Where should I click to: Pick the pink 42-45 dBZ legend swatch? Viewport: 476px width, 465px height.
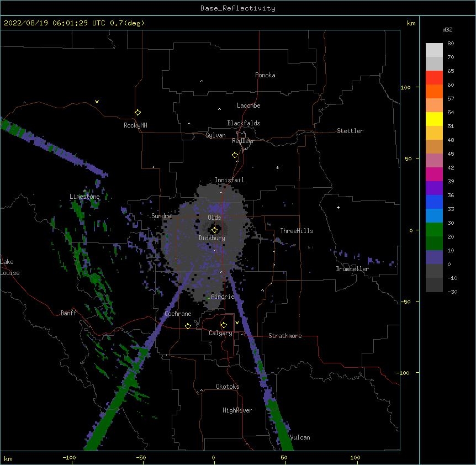pos(434,161)
